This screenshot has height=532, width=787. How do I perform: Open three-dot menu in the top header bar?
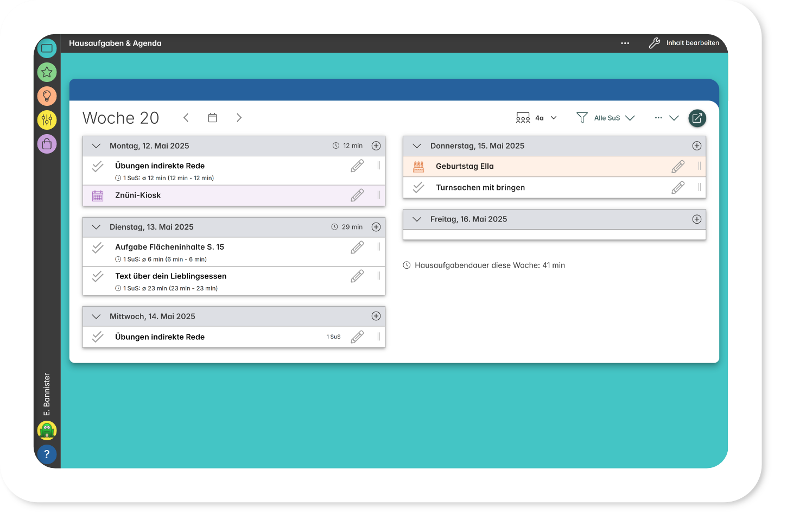(625, 43)
